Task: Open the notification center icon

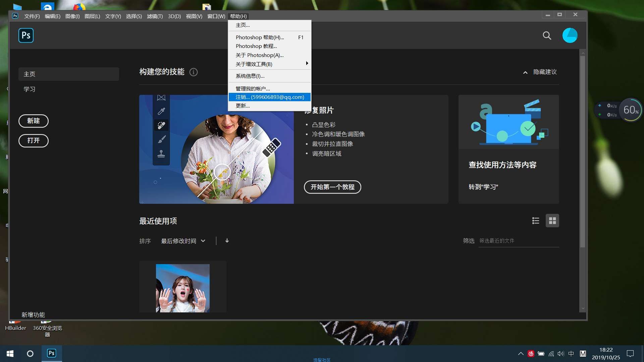Action: 630,354
